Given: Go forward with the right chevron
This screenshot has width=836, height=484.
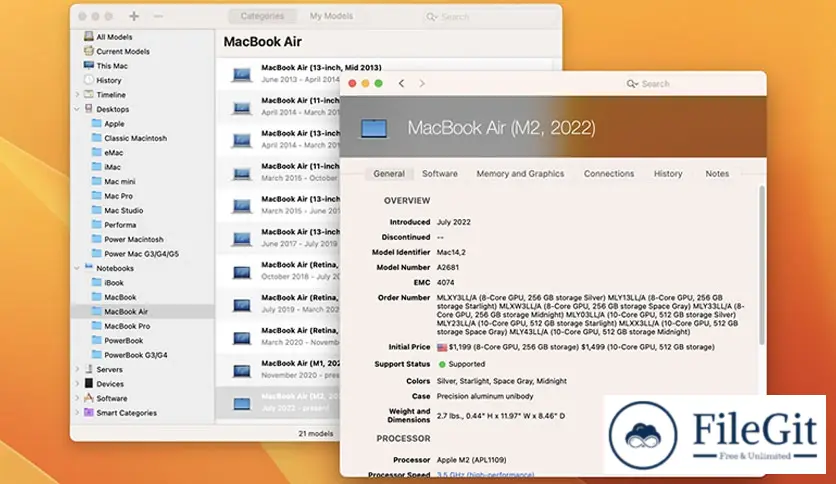Looking at the screenshot, I should click(x=422, y=83).
